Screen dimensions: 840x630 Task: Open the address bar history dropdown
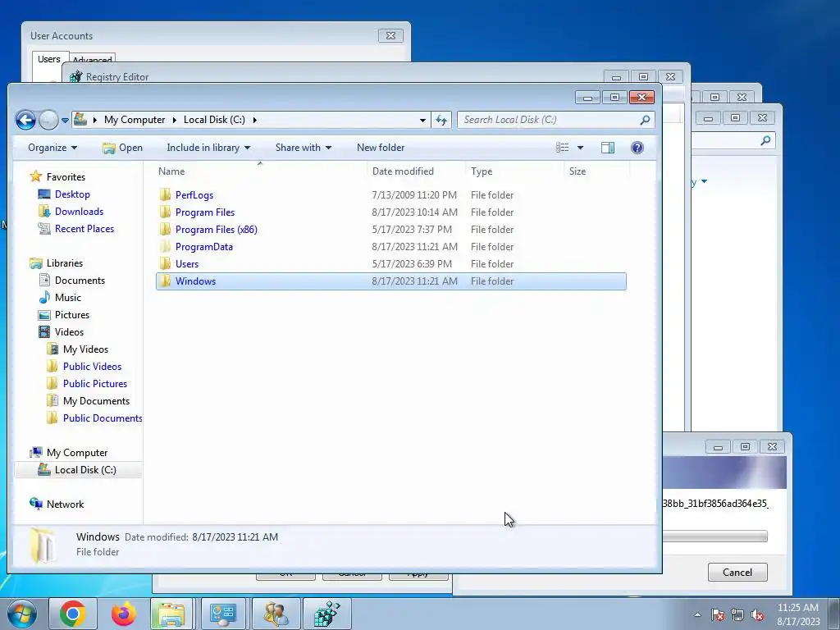tap(422, 120)
